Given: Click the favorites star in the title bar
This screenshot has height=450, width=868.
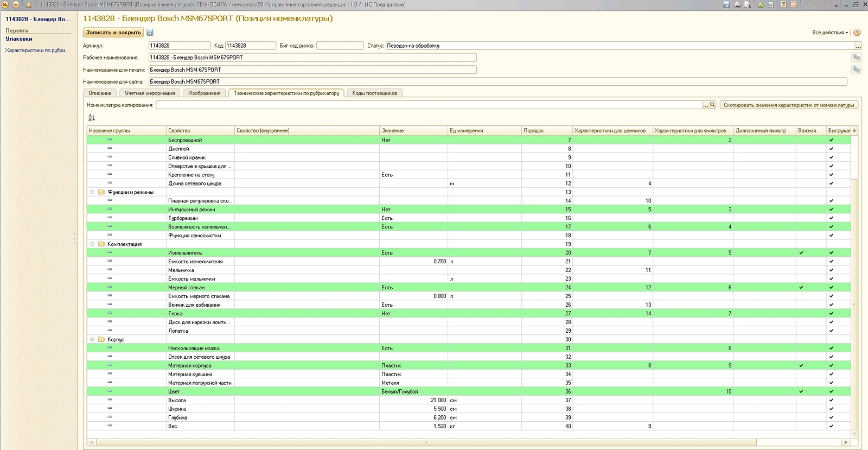Looking at the screenshot, I should coord(29,5).
